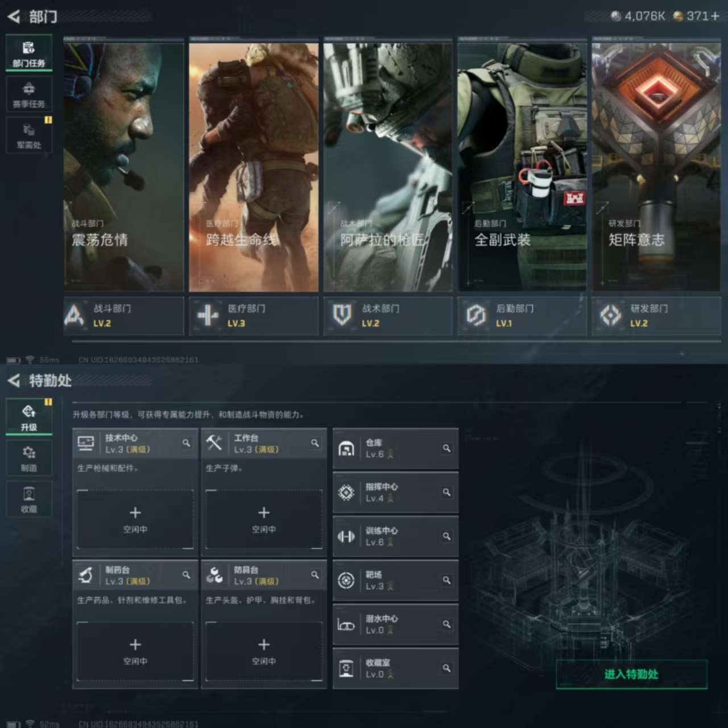728x728 pixels.
Task: Open the 仓库 Lv.6 facility row
Action: pyautogui.click(x=396, y=449)
